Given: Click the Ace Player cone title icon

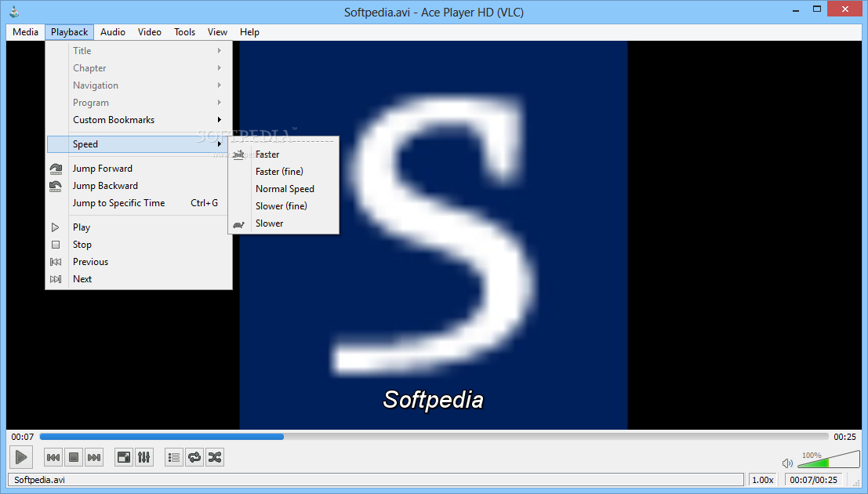Looking at the screenshot, I should tap(14, 12).
